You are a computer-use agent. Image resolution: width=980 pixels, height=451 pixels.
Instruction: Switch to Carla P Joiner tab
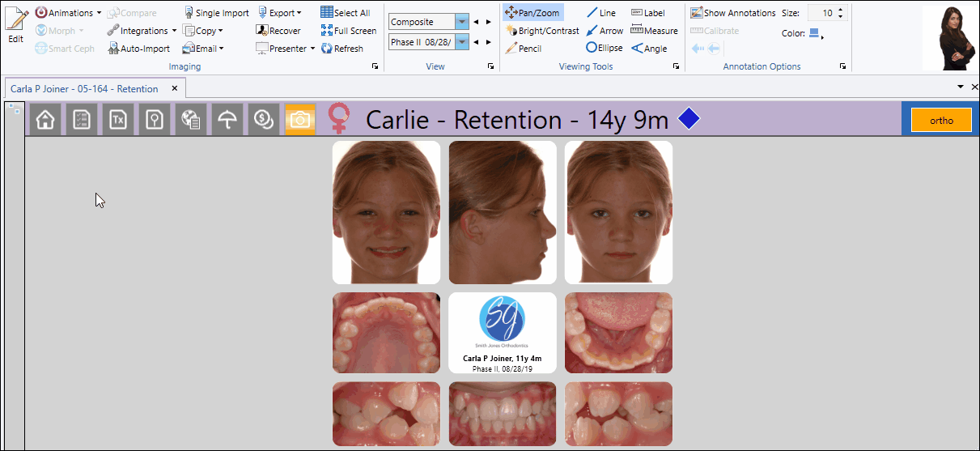click(x=84, y=88)
